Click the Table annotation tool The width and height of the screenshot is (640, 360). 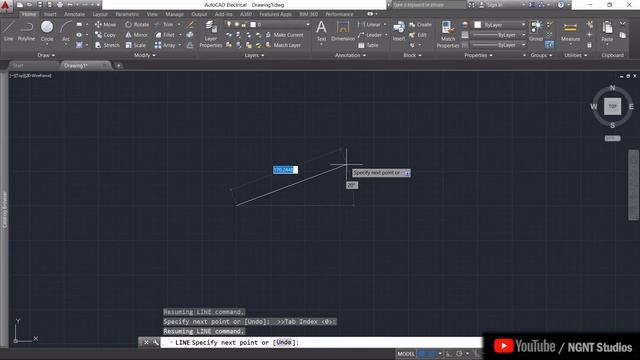point(368,45)
